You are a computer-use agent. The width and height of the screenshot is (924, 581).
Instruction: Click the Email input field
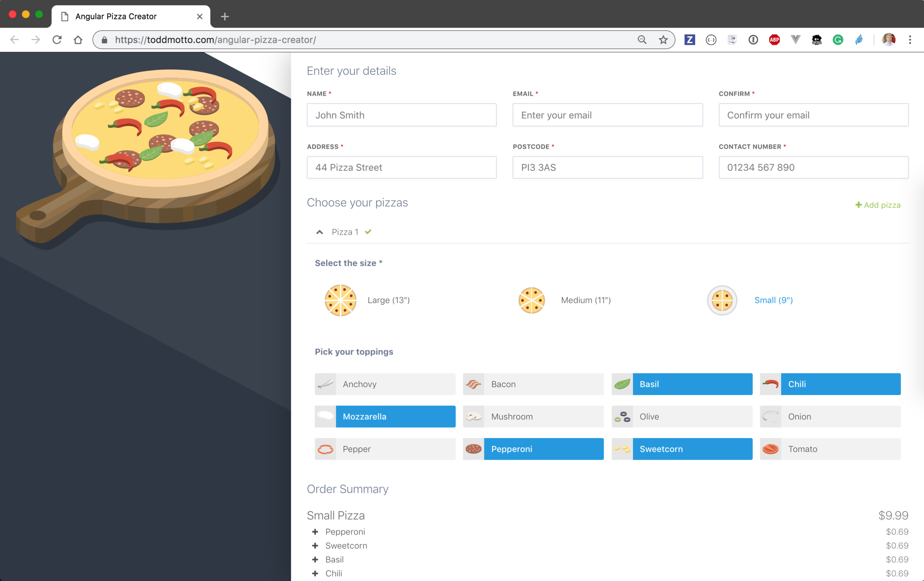click(607, 115)
